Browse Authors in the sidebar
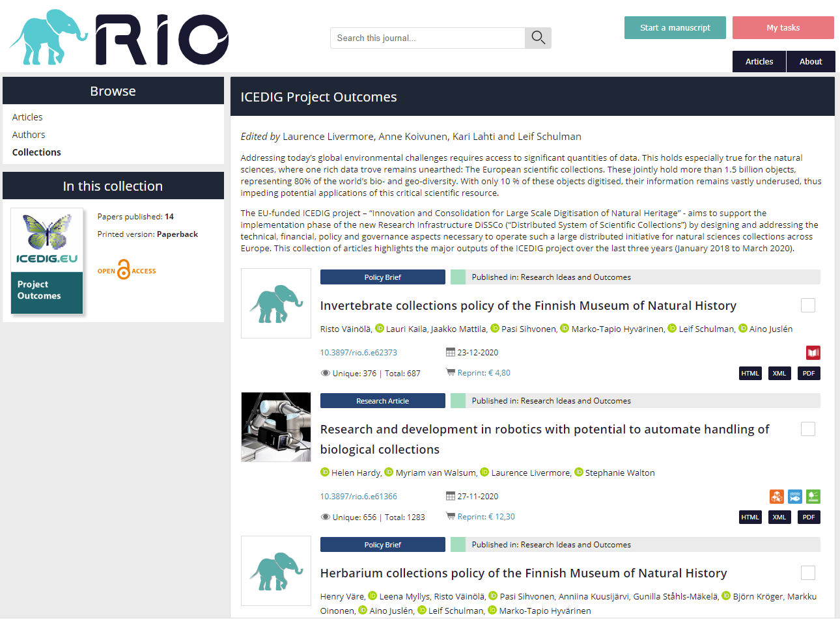Viewport: 840px width, 619px height. pyautogui.click(x=29, y=135)
